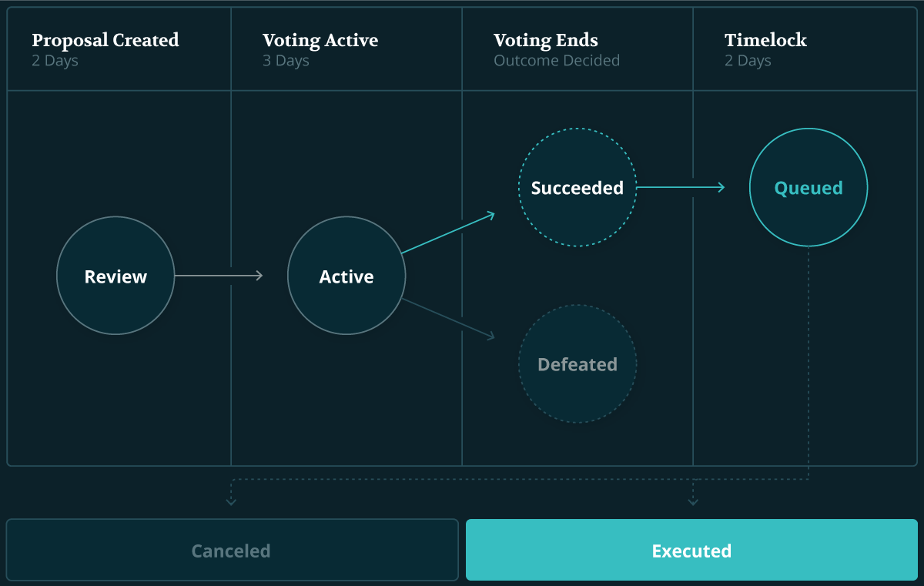The image size is (924, 586).
Task: Click arrow from Active to Defeated
Action: 448,319
